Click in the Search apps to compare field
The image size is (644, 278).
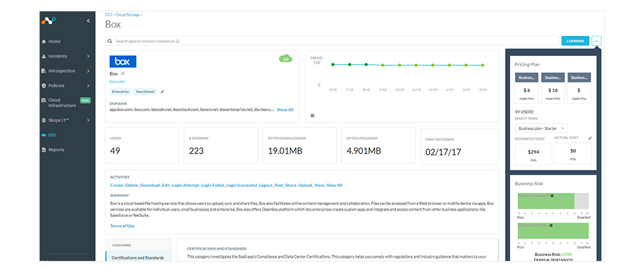(x=333, y=41)
